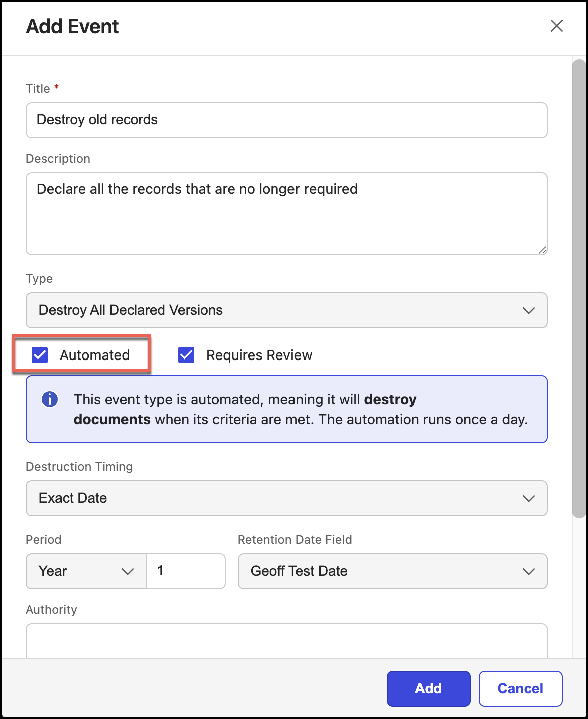Click the 'Requires Review' label text
Viewport: 588px width, 719px height.
coord(259,355)
